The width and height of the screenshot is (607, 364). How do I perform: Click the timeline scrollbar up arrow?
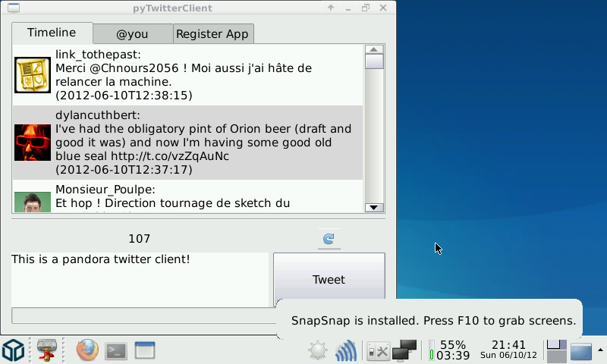point(374,49)
